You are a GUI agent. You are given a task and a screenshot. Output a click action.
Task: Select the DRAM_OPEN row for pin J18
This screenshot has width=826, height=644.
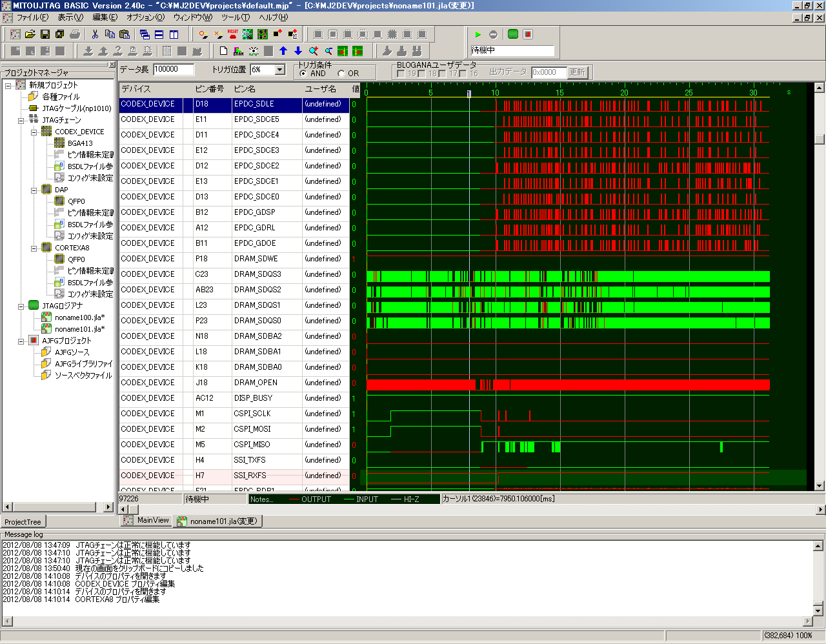256,383
